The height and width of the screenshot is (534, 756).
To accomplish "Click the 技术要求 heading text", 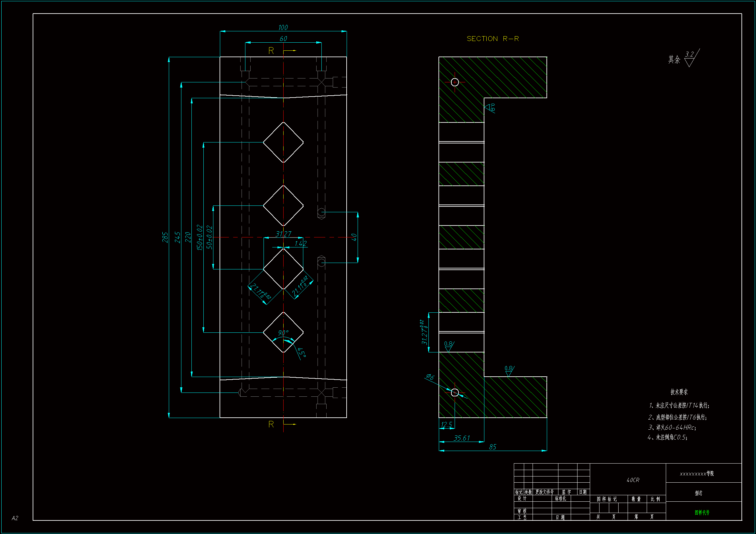I will (679, 392).
